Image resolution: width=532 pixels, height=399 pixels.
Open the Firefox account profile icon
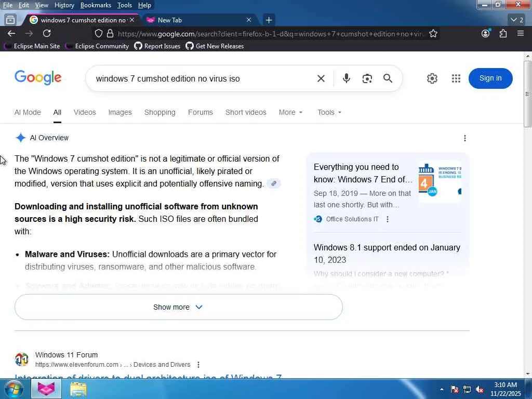486,33
